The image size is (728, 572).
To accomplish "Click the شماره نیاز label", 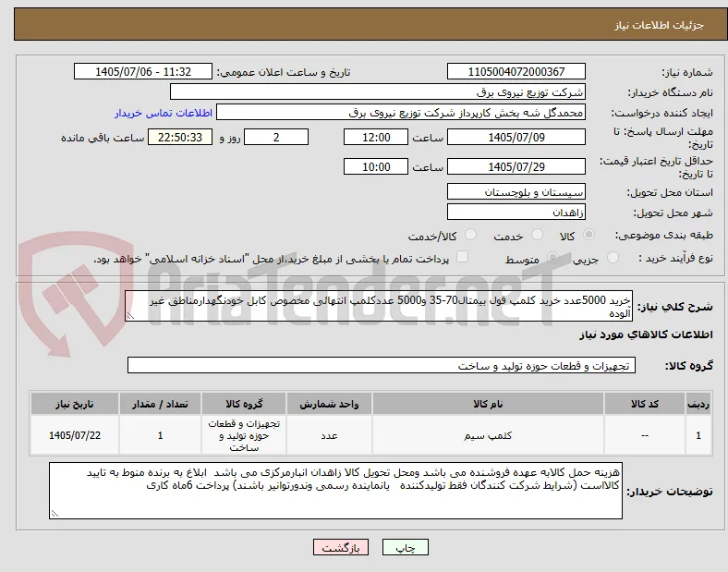I will click(687, 72).
